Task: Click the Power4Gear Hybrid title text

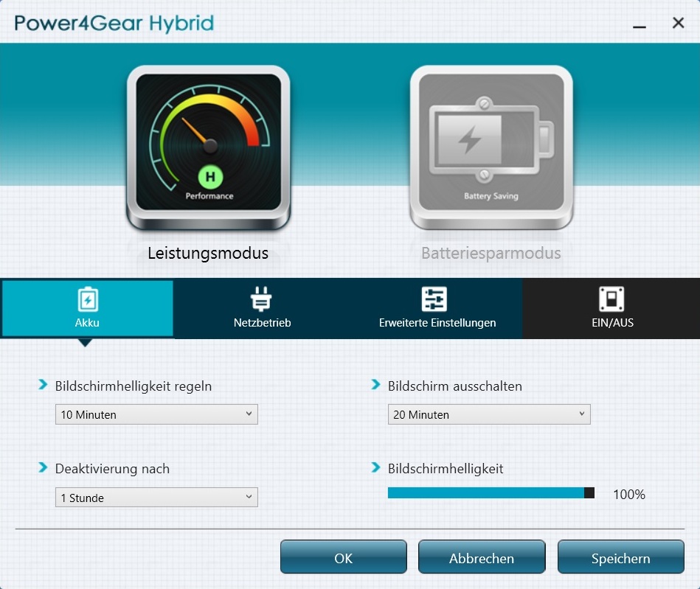Action: coord(114,23)
